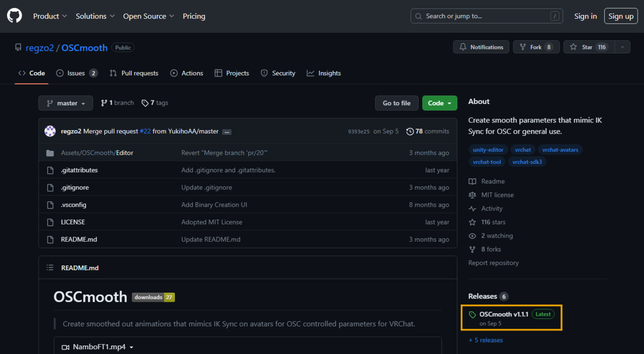The width and height of the screenshot is (644, 354).
Task: Click the Notifications bell button
Action: click(481, 47)
